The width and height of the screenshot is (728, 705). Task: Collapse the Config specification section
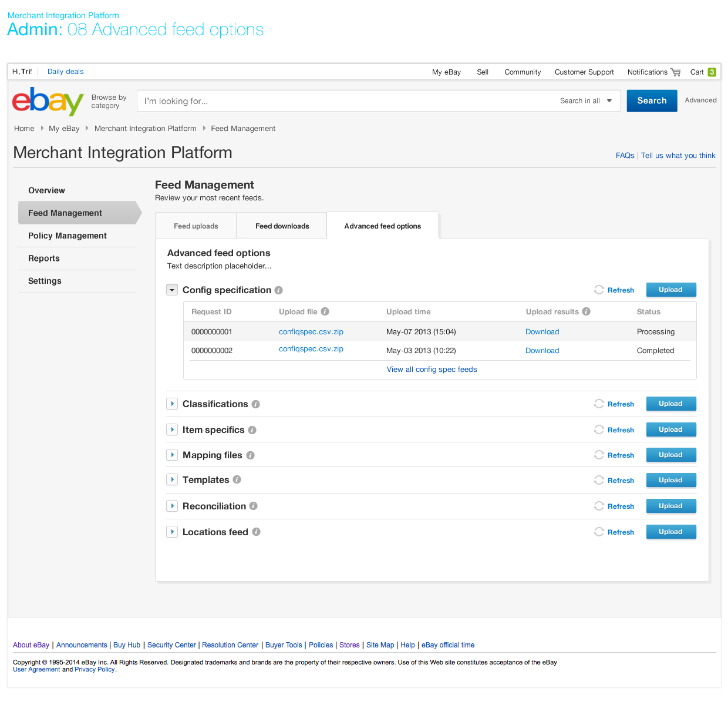pos(172,290)
